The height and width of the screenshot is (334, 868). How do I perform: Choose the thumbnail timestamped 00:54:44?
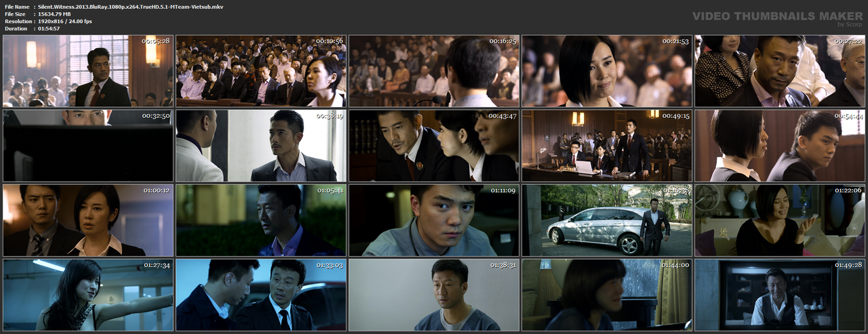point(780,146)
